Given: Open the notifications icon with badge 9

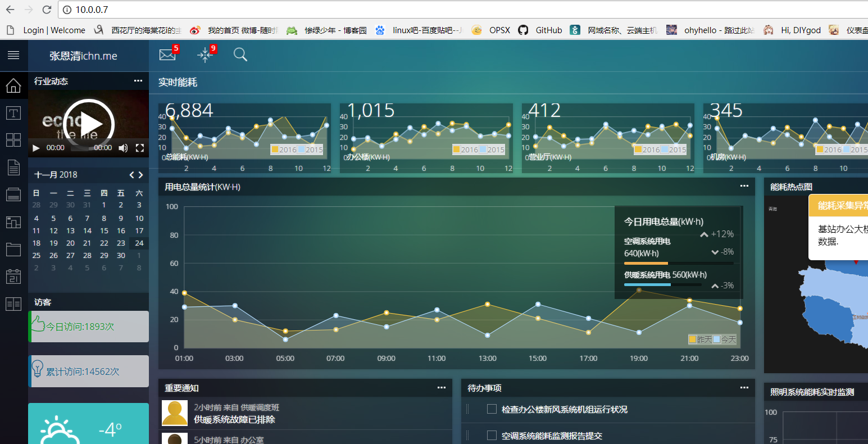Looking at the screenshot, I should click(x=206, y=55).
